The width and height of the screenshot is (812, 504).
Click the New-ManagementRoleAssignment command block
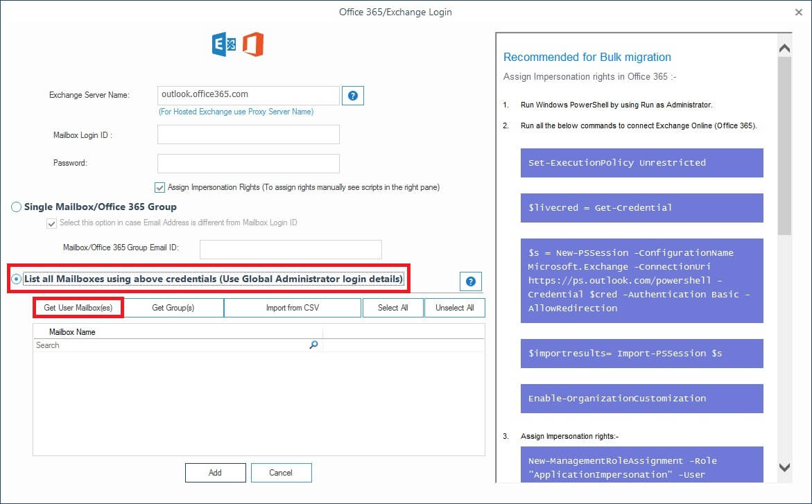pos(641,464)
